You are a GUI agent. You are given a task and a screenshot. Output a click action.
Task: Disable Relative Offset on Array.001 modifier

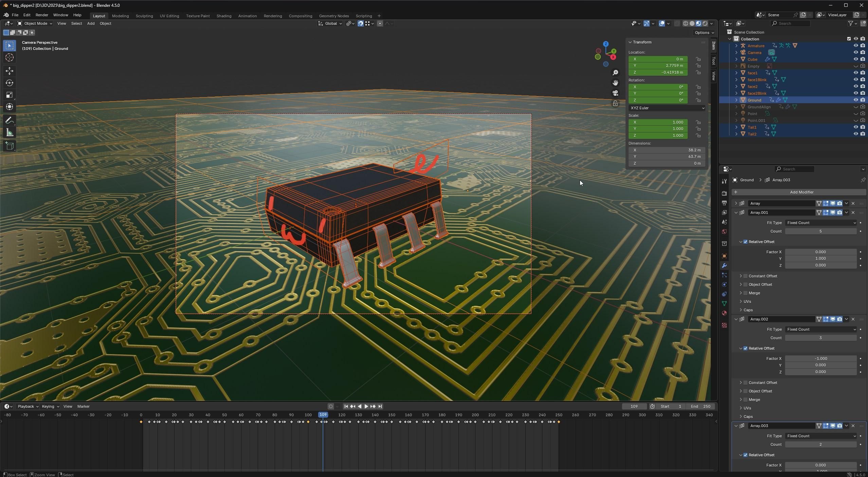point(745,242)
